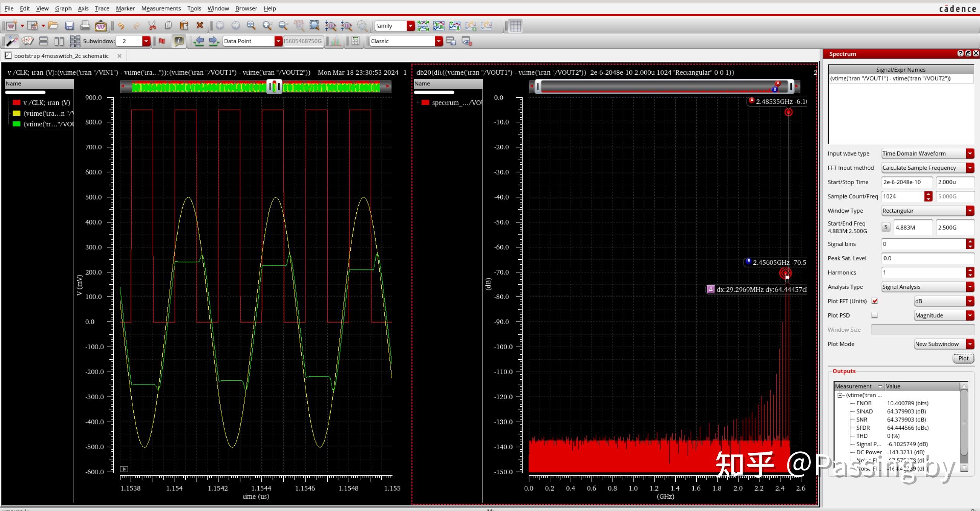
Task: Select bootstrap 4mosswitch_2c schematic tab
Action: 61,56
